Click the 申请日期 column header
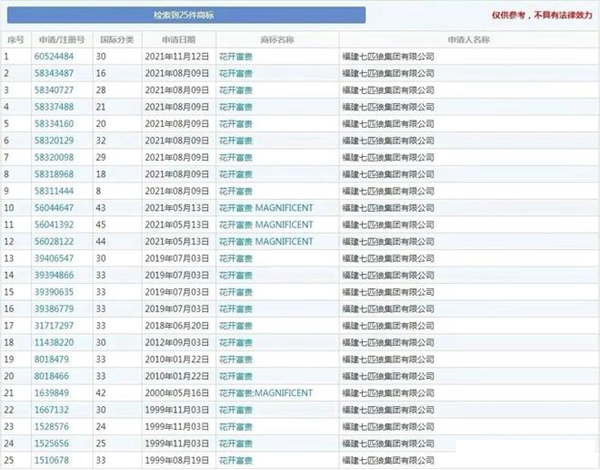 tap(179, 40)
